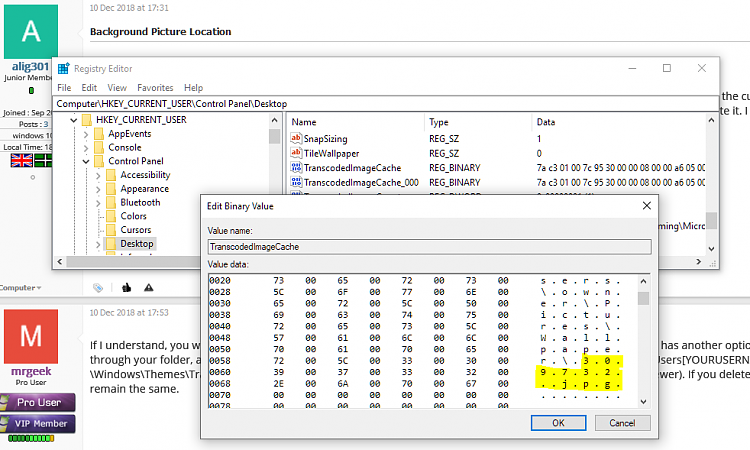Image resolution: width=750 pixels, height=450 pixels.
Task: Expand the Bluetooth key
Action: [98, 203]
